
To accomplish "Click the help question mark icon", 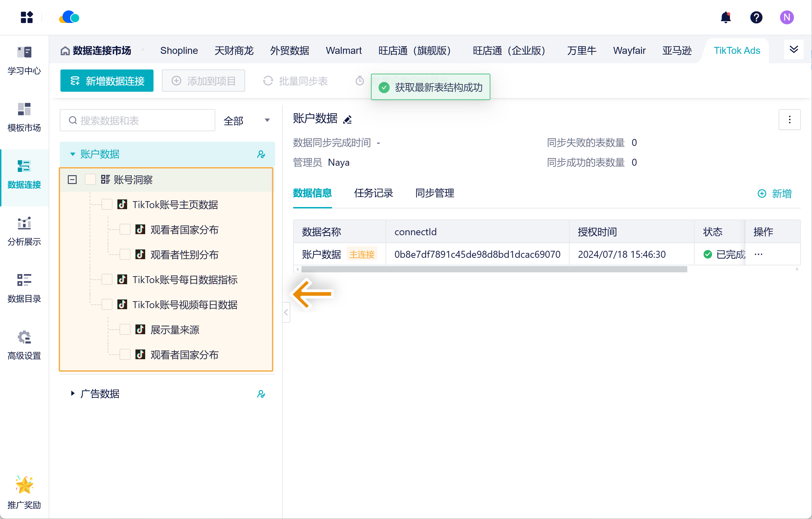I will 756,17.
